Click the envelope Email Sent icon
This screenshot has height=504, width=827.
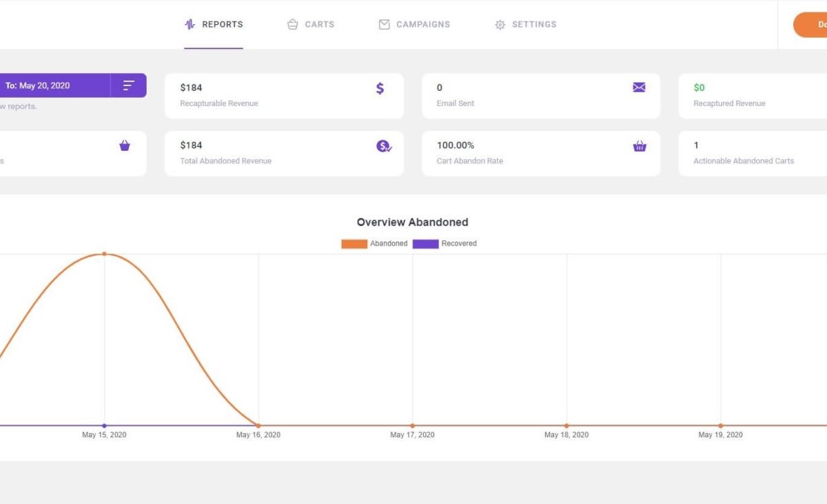coord(639,87)
